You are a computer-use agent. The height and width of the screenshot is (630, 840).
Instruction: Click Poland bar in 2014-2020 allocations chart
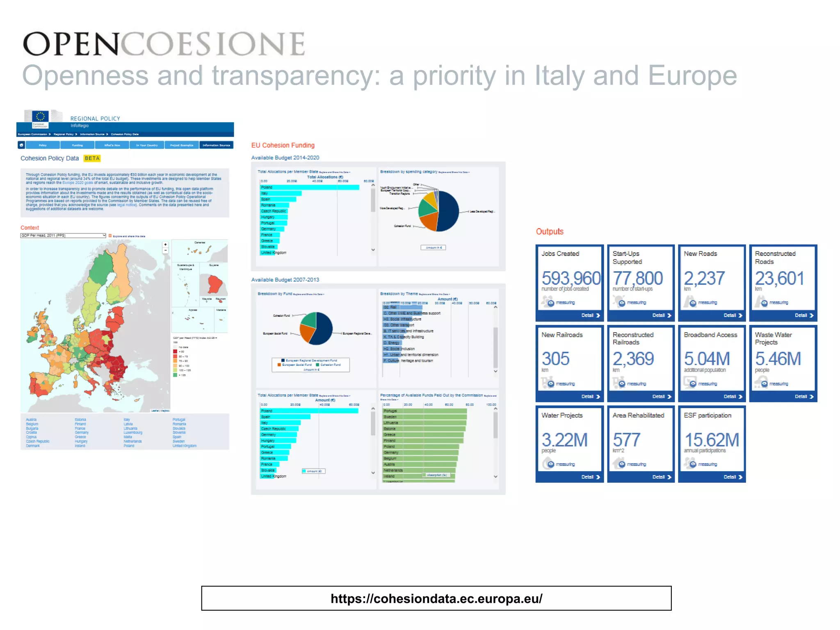click(x=310, y=187)
